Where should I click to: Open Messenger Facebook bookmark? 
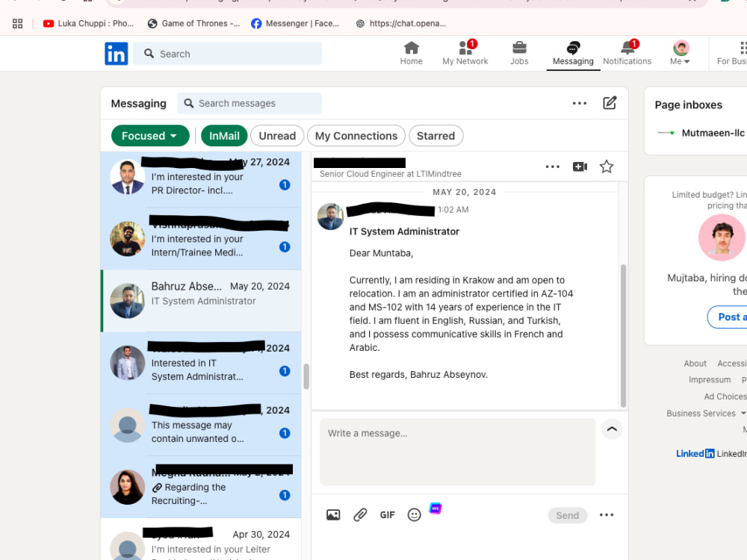point(295,23)
